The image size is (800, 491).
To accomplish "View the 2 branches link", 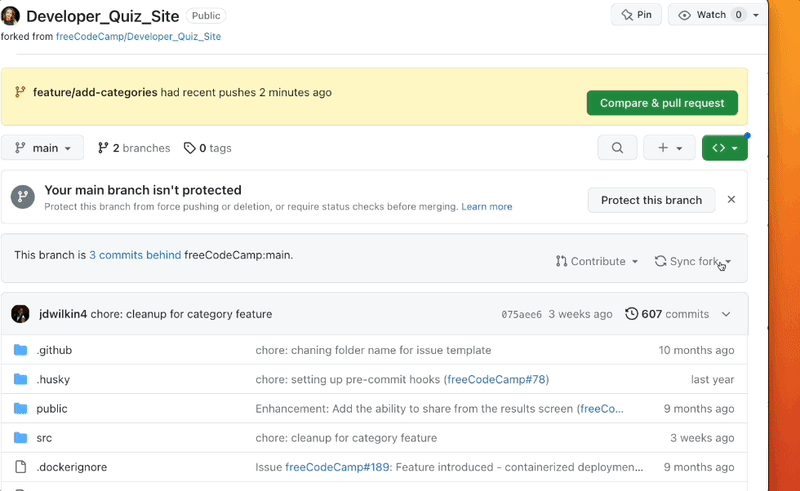I will 134,148.
